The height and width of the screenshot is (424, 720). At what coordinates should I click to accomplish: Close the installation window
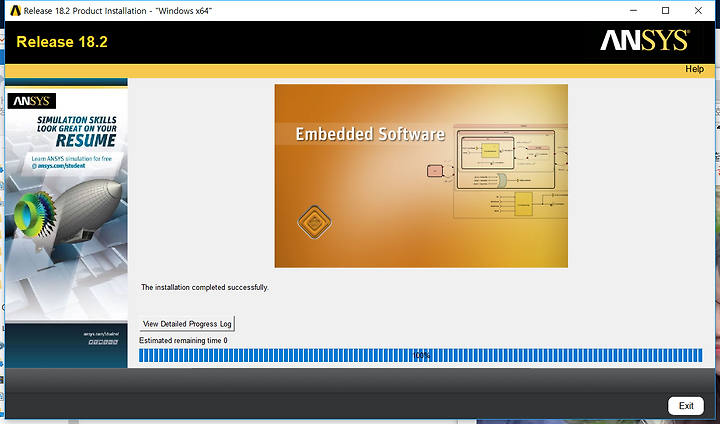698,10
